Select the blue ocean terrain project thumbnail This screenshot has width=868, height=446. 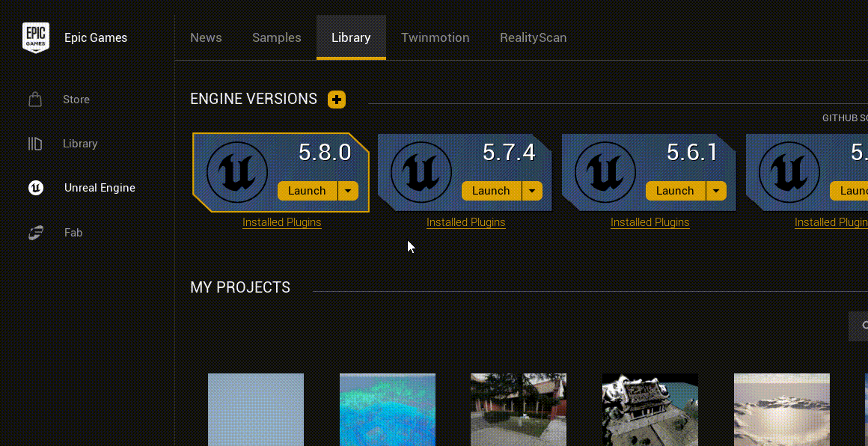tap(388, 409)
